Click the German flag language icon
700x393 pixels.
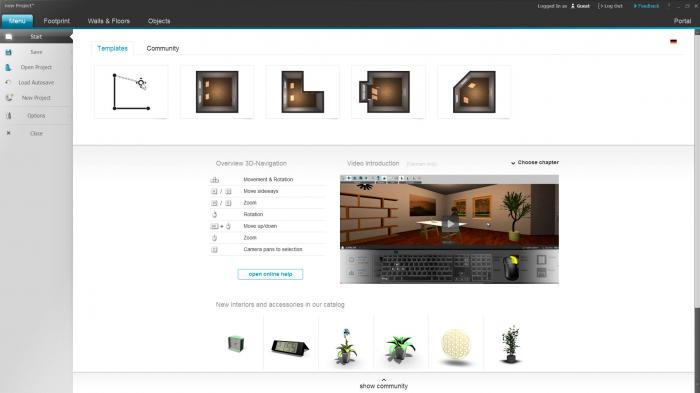pyautogui.click(x=673, y=42)
